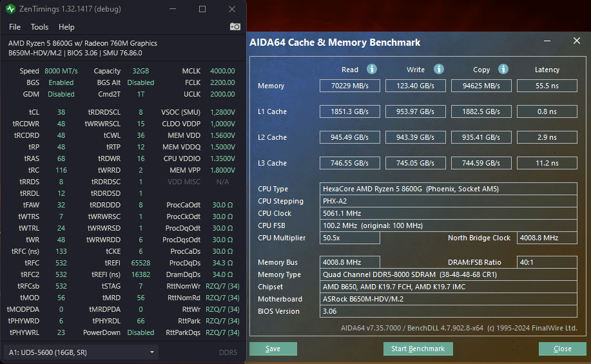Close the ZenTimings window

(232, 8)
